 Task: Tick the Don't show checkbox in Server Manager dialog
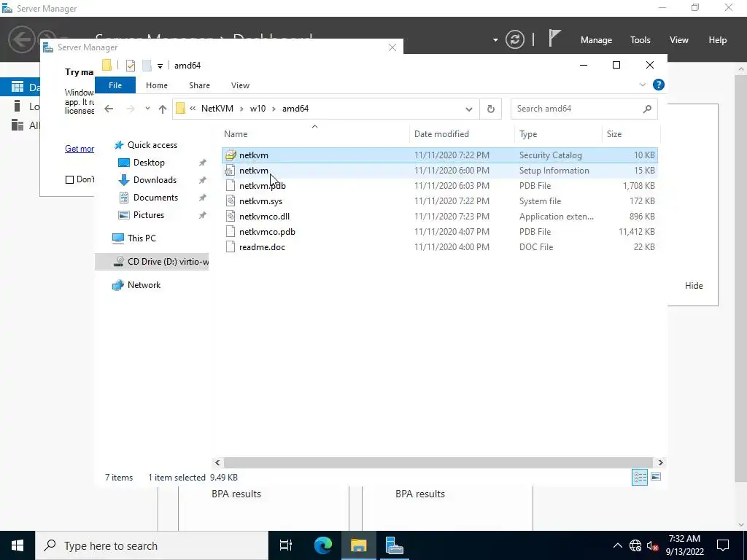[69, 179]
